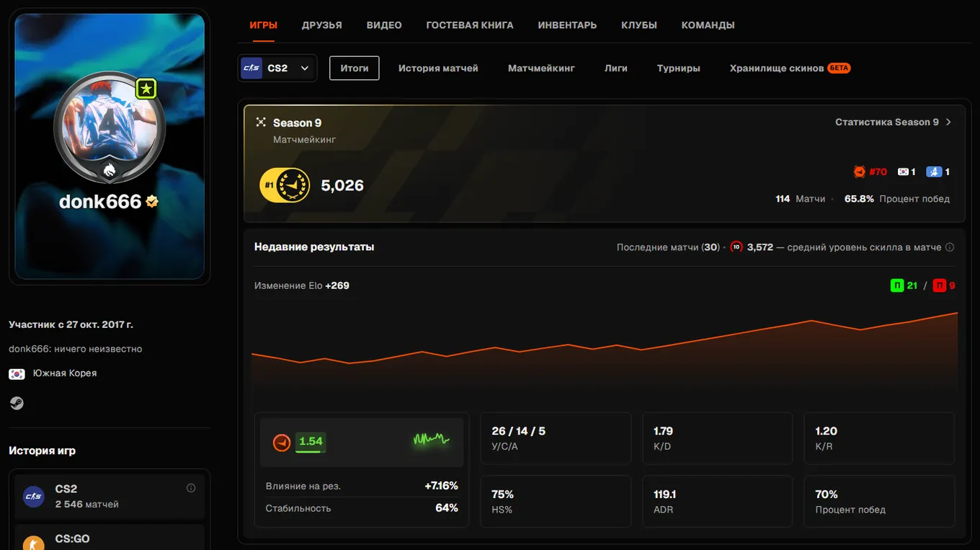Click the CS:GO orange logo icon
The width and height of the screenshot is (980, 550).
click(33, 543)
